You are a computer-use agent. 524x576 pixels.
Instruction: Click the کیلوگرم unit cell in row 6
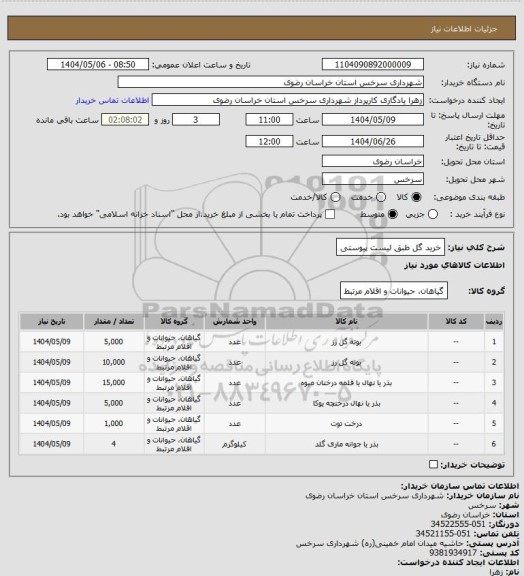coord(234,444)
